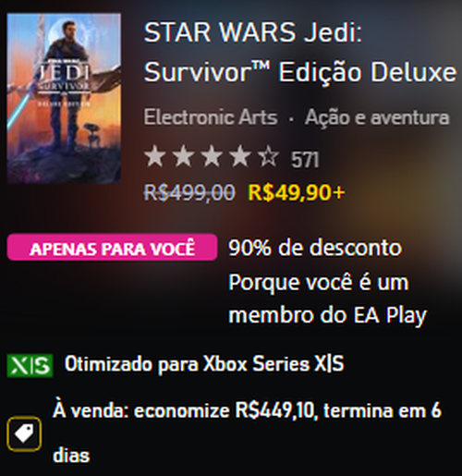Select the fifth empty rating star
Image resolution: width=462 pixels, height=476 pixels.
(269, 156)
